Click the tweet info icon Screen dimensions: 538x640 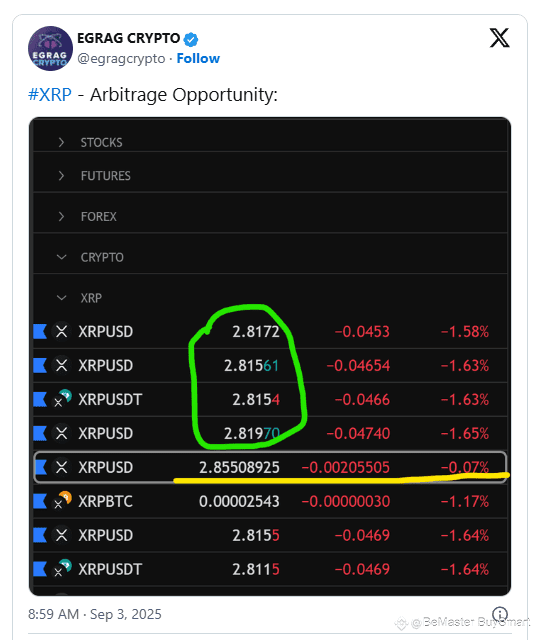(x=500, y=613)
